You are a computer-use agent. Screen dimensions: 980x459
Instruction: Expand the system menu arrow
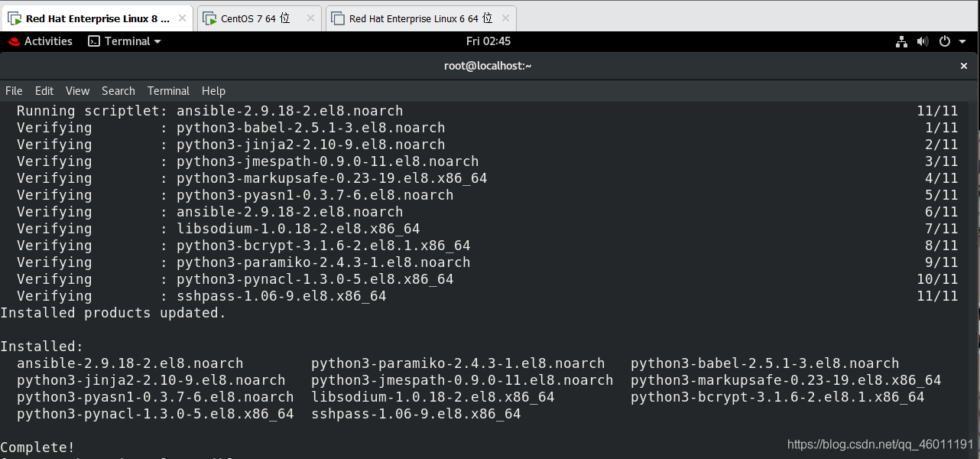coord(961,42)
